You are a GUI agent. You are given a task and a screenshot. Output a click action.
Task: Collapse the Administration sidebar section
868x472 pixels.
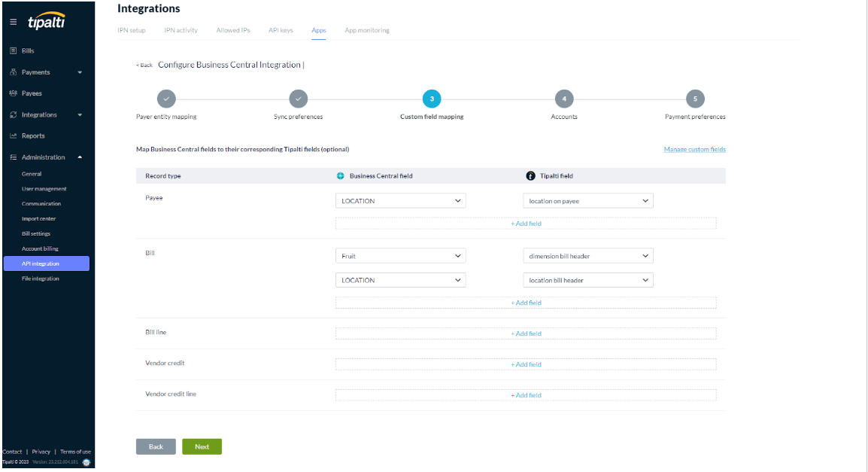[x=80, y=157]
